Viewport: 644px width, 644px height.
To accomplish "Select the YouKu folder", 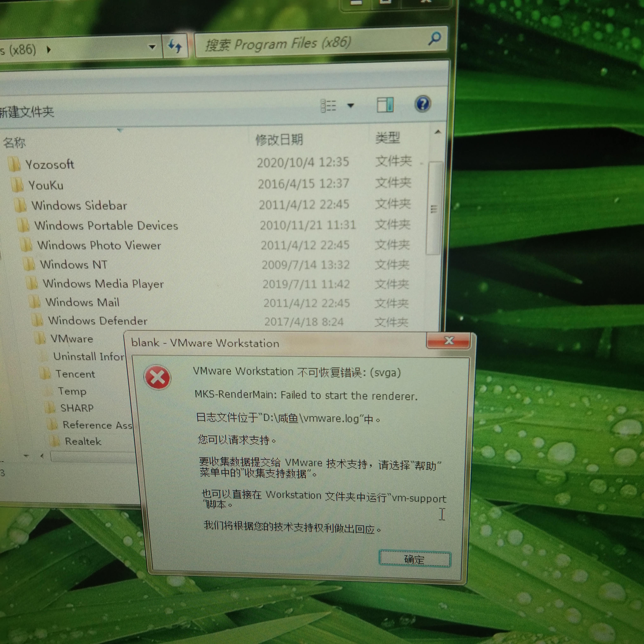I will (46, 185).
